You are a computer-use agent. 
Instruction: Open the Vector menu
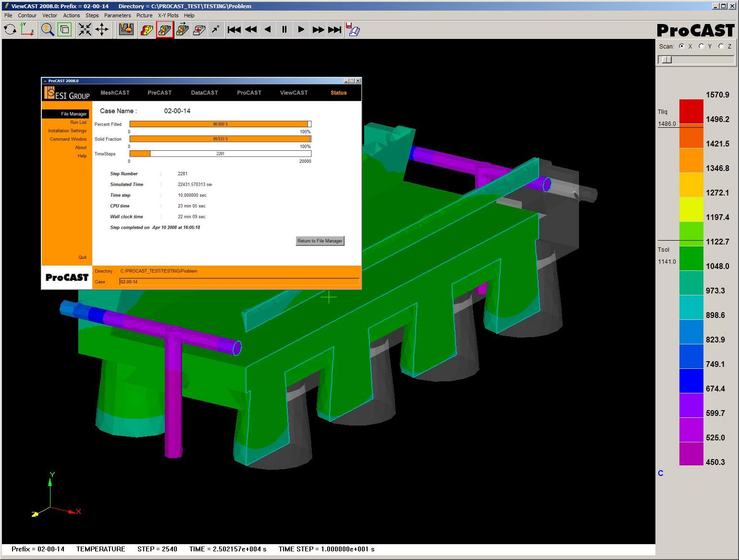pyautogui.click(x=50, y=15)
